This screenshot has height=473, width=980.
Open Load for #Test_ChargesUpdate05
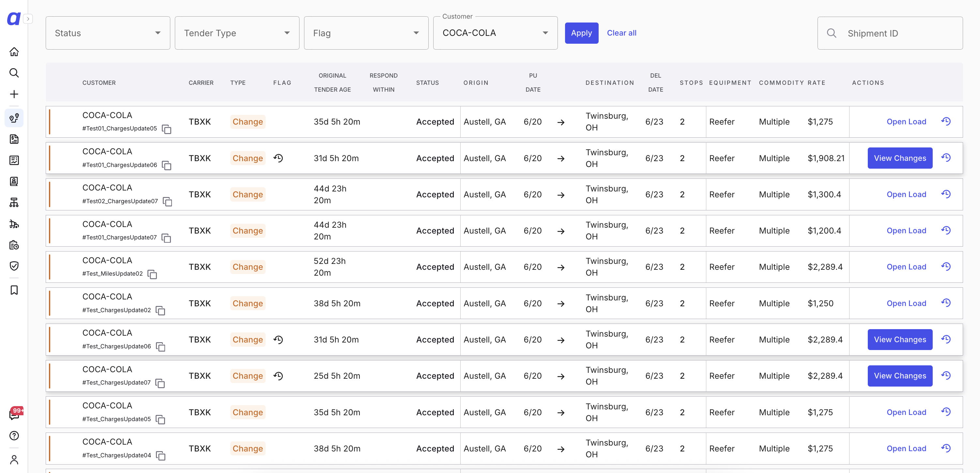click(906, 412)
